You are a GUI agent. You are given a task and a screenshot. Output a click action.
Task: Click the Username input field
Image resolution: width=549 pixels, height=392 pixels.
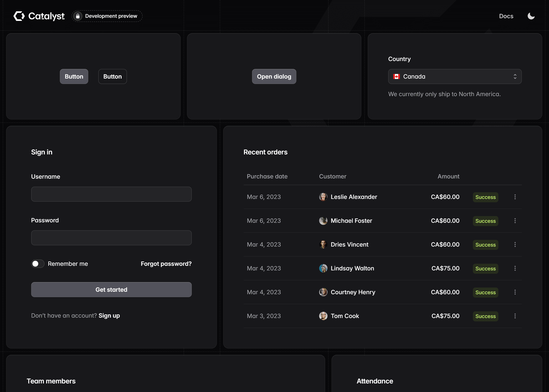111,194
